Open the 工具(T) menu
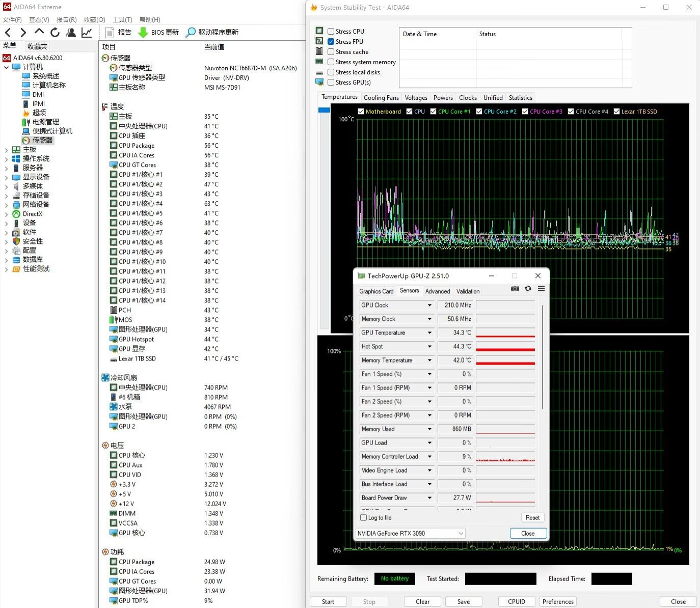700x608 pixels. click(122, 20)
